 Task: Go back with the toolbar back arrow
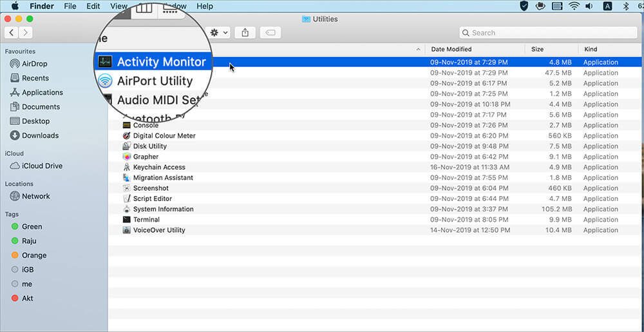tap(12, 33)
